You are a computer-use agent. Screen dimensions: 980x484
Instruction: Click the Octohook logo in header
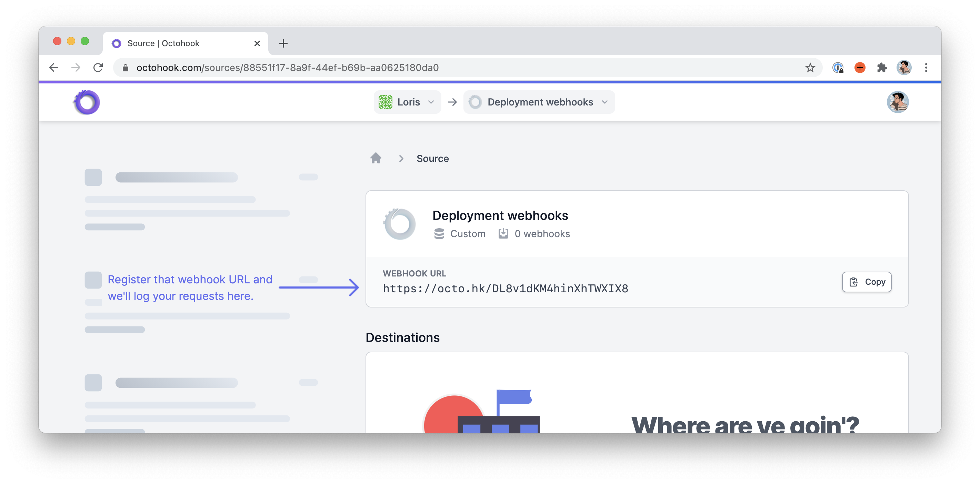(87, 102)
